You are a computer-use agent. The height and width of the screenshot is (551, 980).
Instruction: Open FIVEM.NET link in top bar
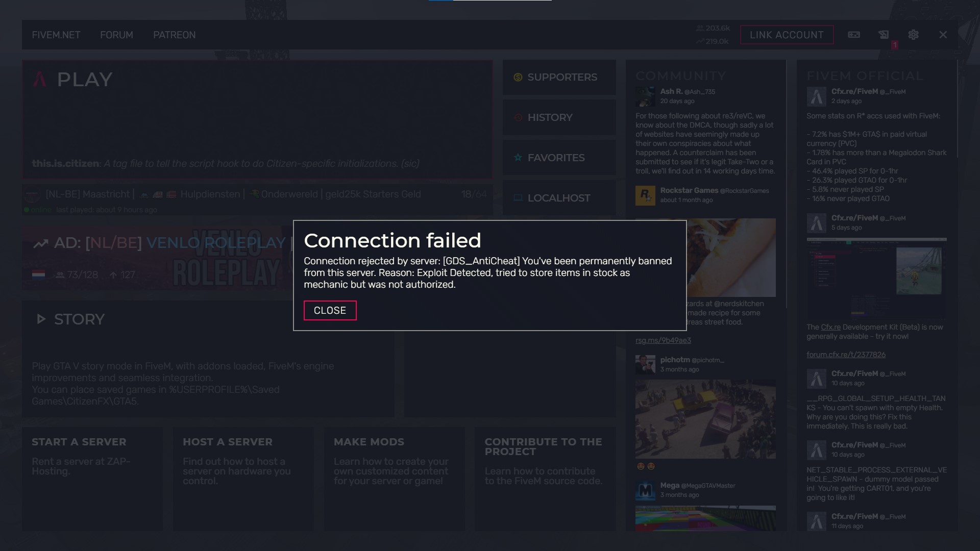click(56, 35)
